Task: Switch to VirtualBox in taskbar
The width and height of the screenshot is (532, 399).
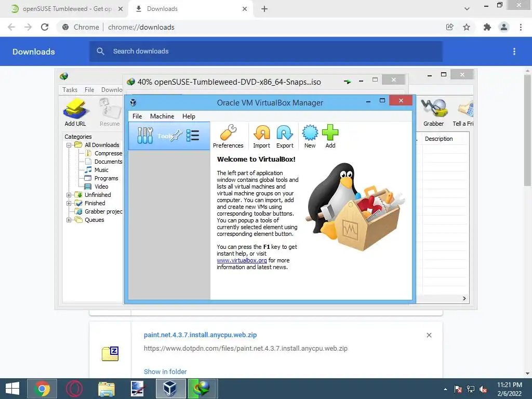Action: pyautogui.click(x=170, y=389)
